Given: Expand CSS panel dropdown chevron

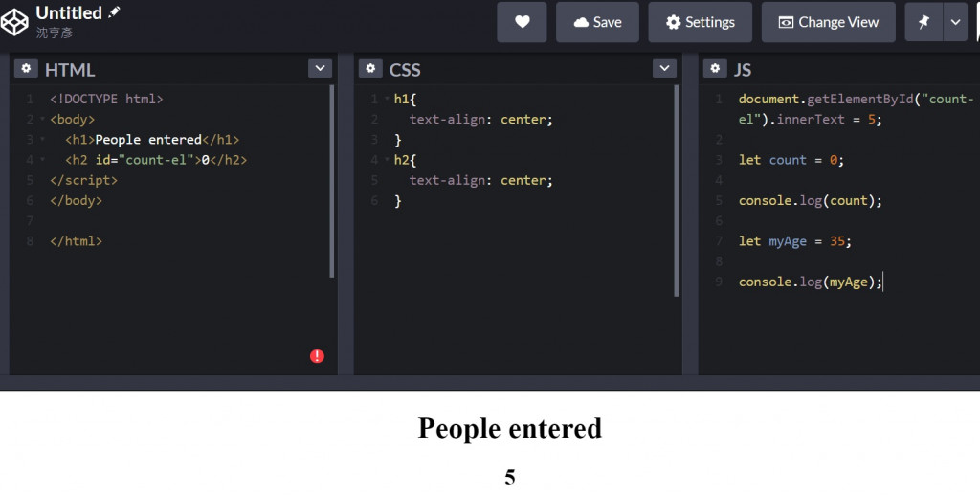Looking at the screenshot, I should coord(664,68).
